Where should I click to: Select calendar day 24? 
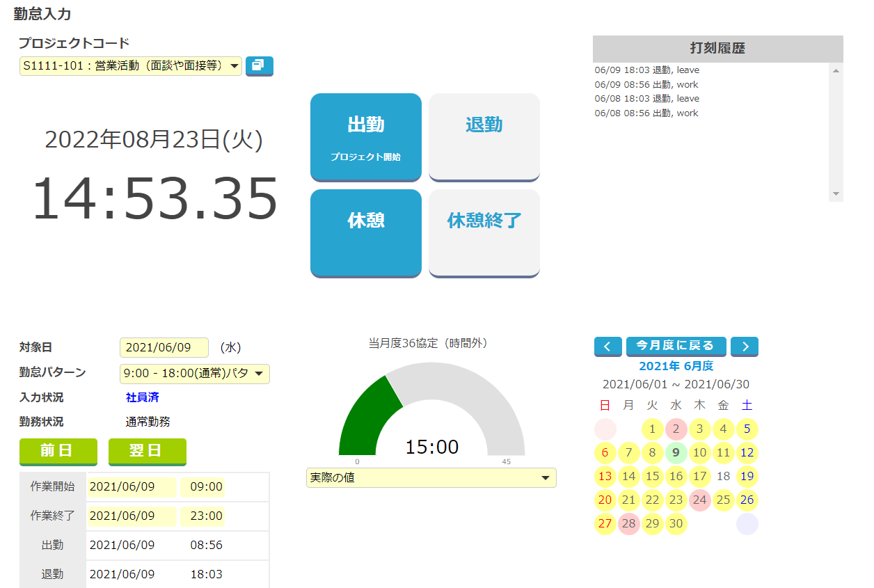click(x=700, y=500)
